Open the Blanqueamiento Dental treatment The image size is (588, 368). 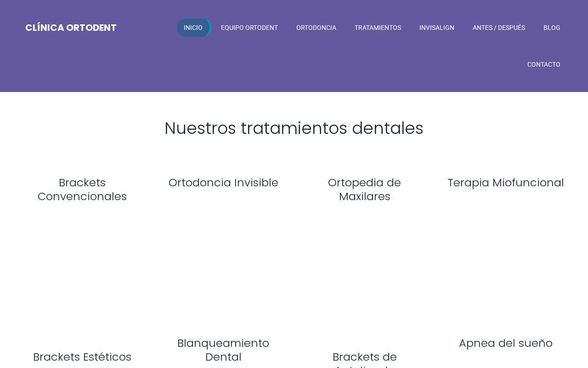tap(223, 350)
